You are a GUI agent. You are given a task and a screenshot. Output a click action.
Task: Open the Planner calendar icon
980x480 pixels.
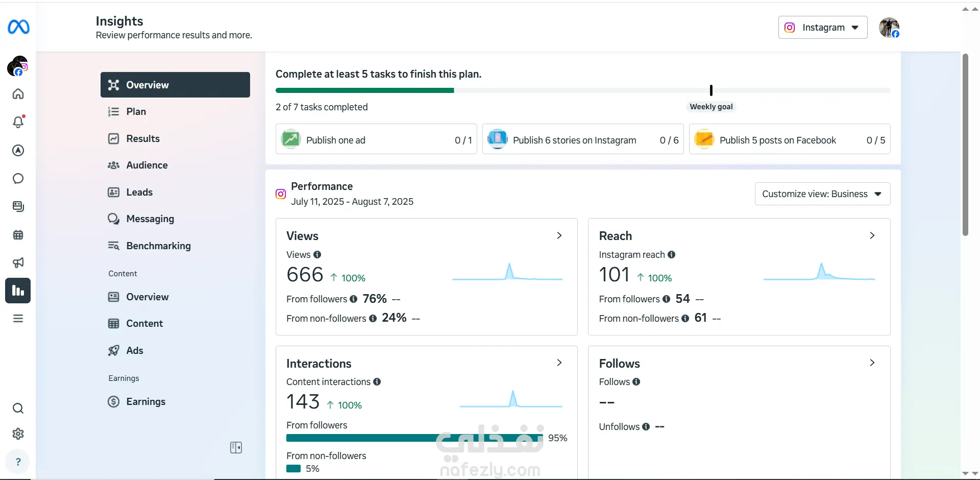(18, 235)
